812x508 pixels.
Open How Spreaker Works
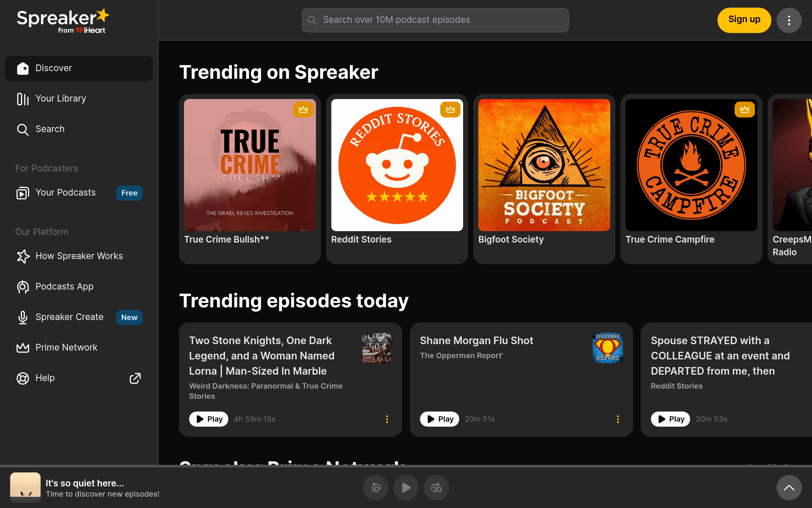(x=79, y=256)
